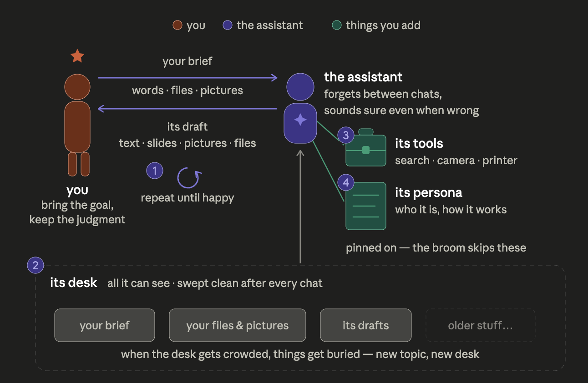The width and height of the screenshot is (588, 383).
Task: Click the 'your files & pictures' card
Action: coord(238,325)
